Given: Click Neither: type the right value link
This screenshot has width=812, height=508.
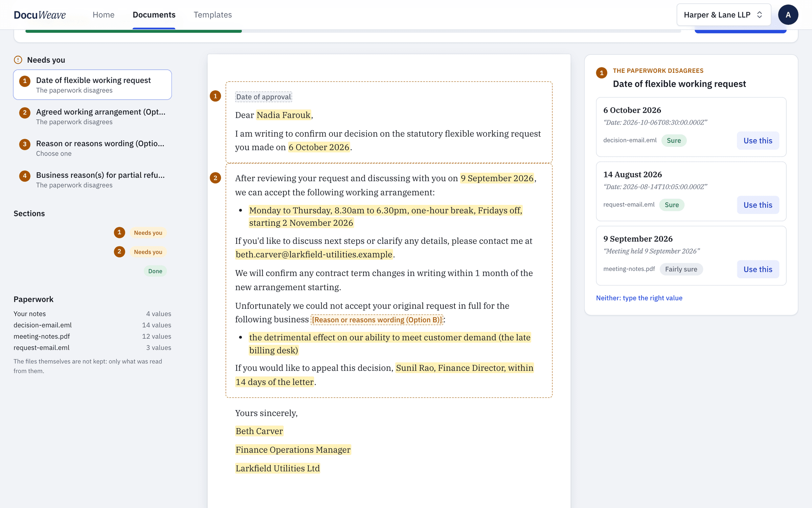Looking at the screenshot, I should tap(639, 298).
